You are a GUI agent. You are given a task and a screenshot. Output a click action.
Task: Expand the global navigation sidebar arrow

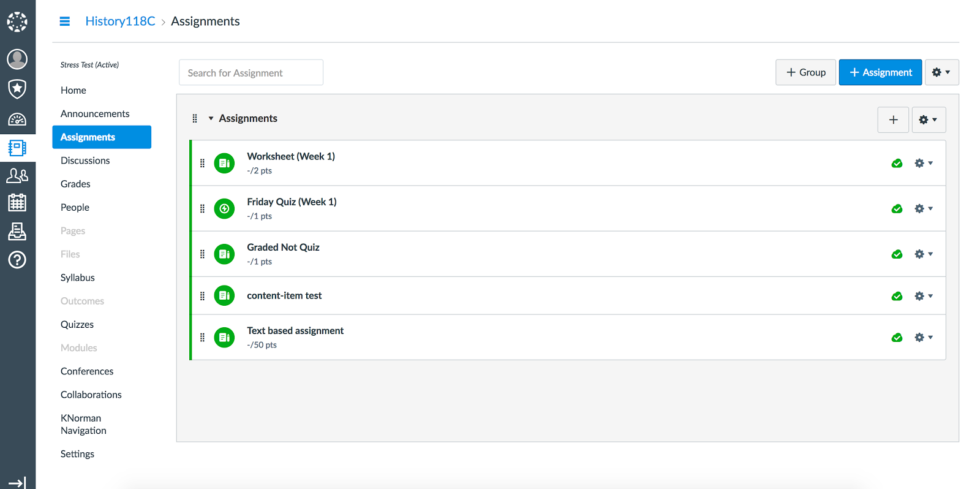[17, 483]
